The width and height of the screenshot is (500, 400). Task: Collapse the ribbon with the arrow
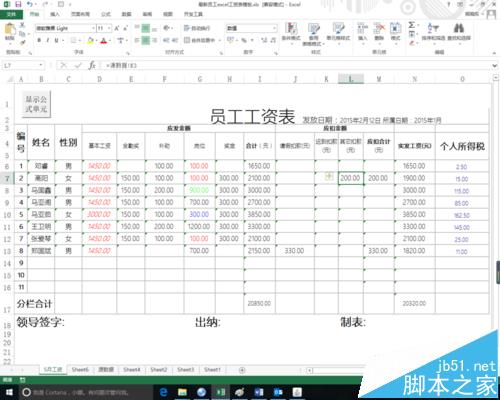[494, 53]
